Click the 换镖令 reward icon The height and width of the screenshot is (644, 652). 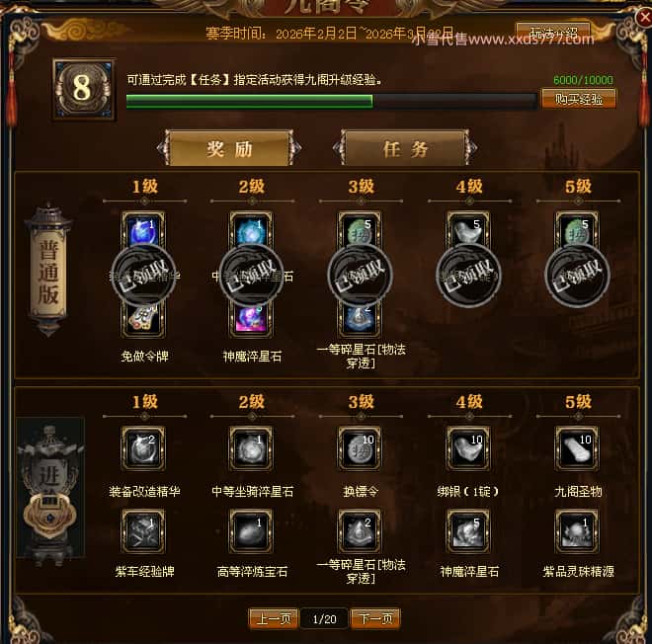[360, 448]
